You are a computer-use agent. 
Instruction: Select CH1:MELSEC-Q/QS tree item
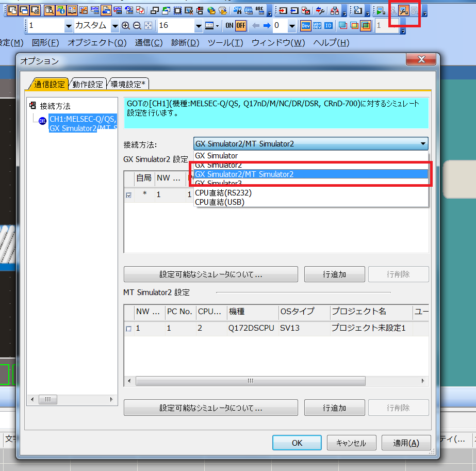(83, 124)
